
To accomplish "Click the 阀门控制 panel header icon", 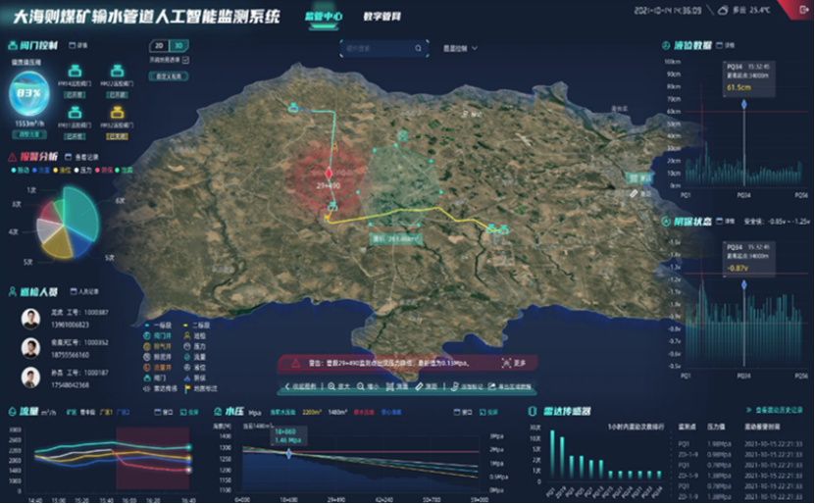I will pos(13,46).
